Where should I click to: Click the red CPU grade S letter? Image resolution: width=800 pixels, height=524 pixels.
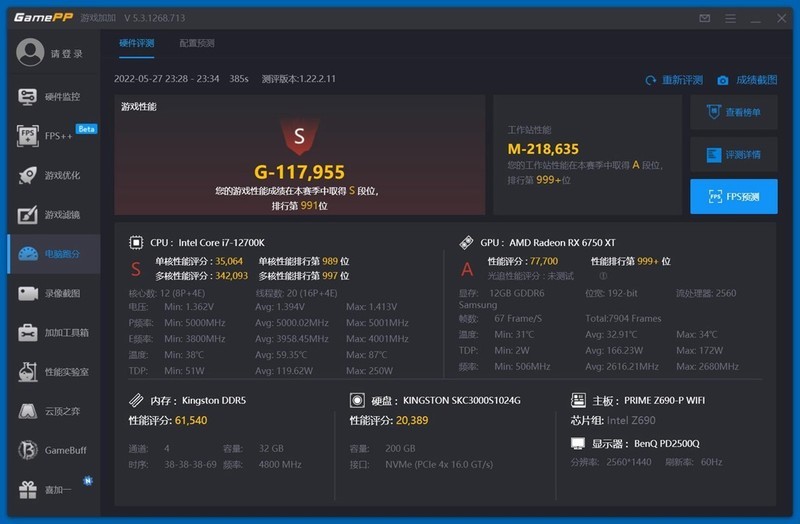(136, 269)
